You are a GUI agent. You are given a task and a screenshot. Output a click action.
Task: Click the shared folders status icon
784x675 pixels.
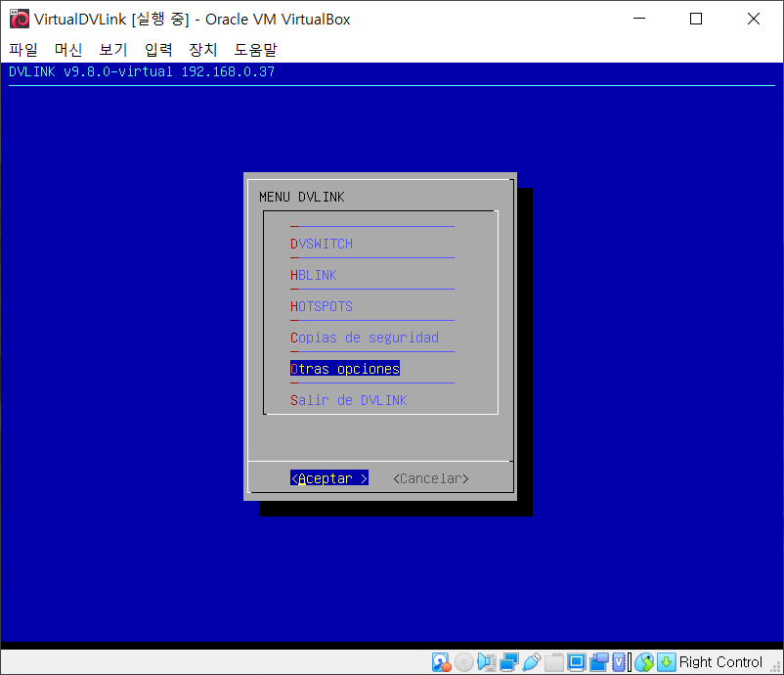coord(554,662)
